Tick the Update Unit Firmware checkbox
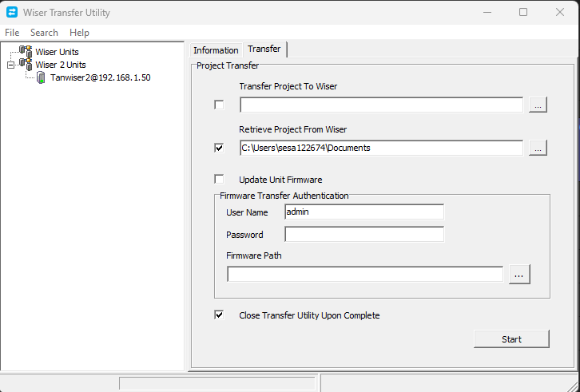This screenshot has width=580, height=392. (x=219, y=180)
